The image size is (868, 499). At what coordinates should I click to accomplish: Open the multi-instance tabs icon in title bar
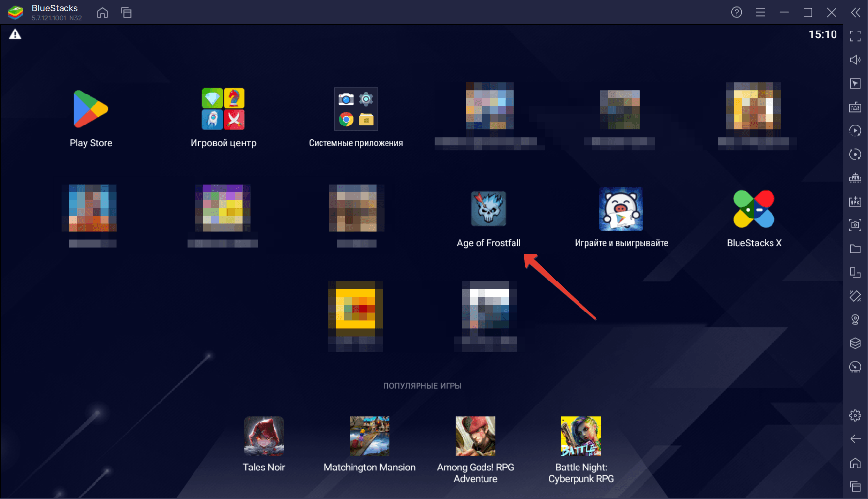pyautogui.click(x=127, y=13)
